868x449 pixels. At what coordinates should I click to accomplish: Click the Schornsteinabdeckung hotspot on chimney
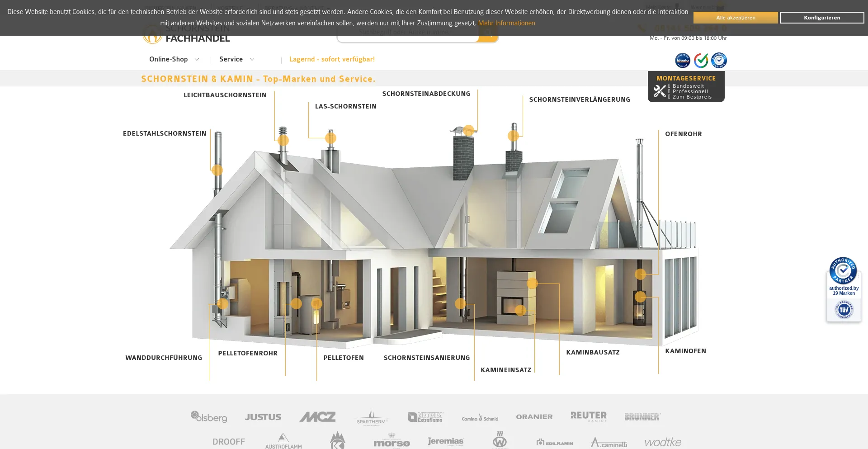click(469, 130)
